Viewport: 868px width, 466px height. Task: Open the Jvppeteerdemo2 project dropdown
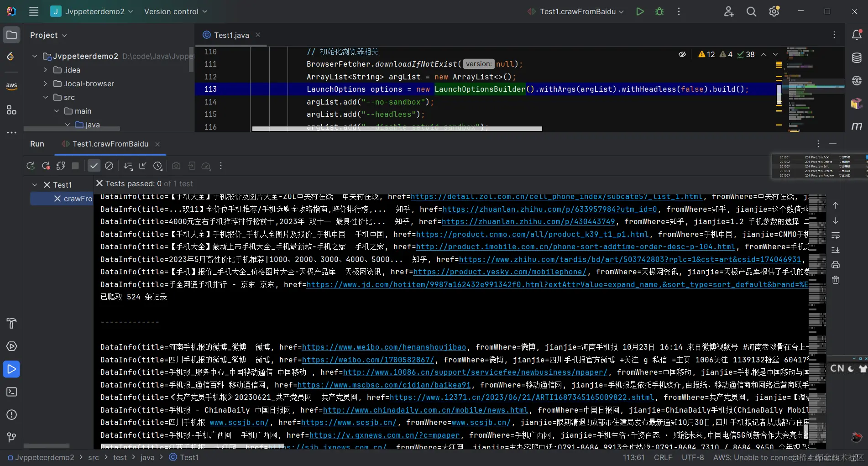[92, 11]
